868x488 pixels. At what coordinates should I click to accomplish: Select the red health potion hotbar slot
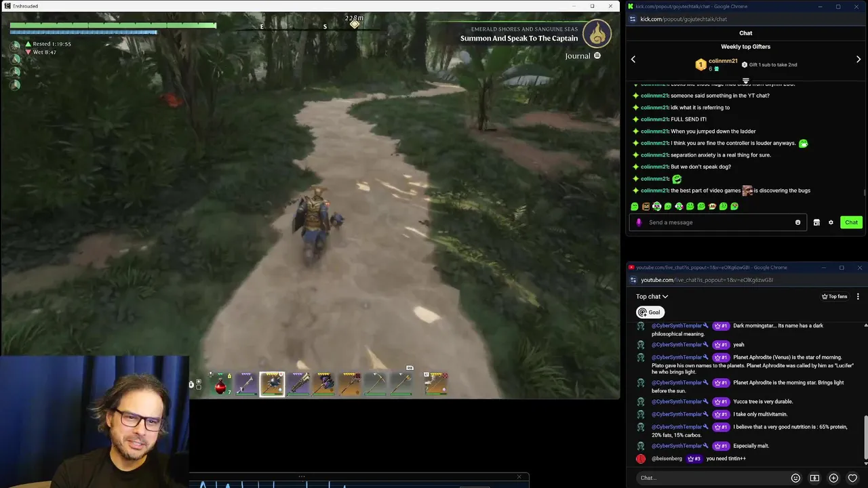[x=220, y=384]
